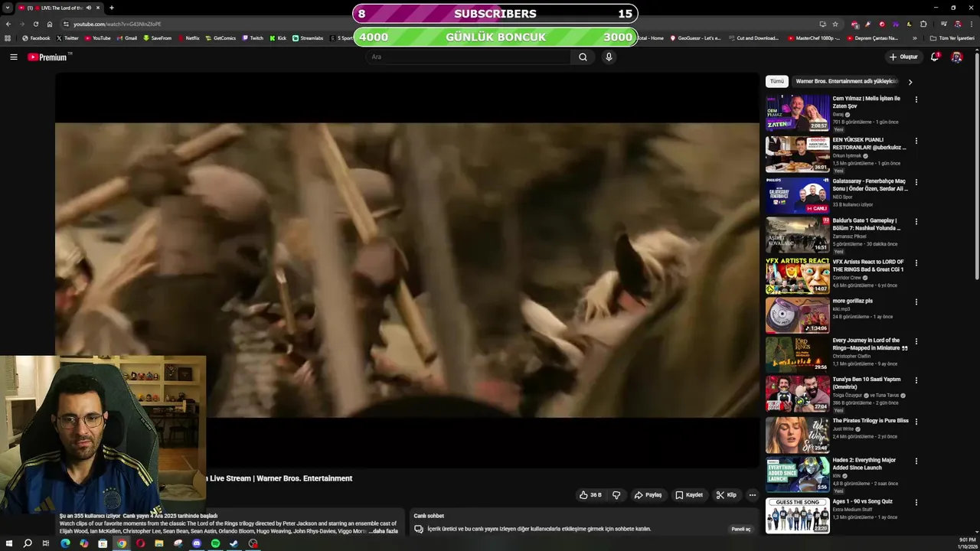Screen dimensions: 980x551
Task: Open Windows taskbar search
Action: [x=28, y=543]
